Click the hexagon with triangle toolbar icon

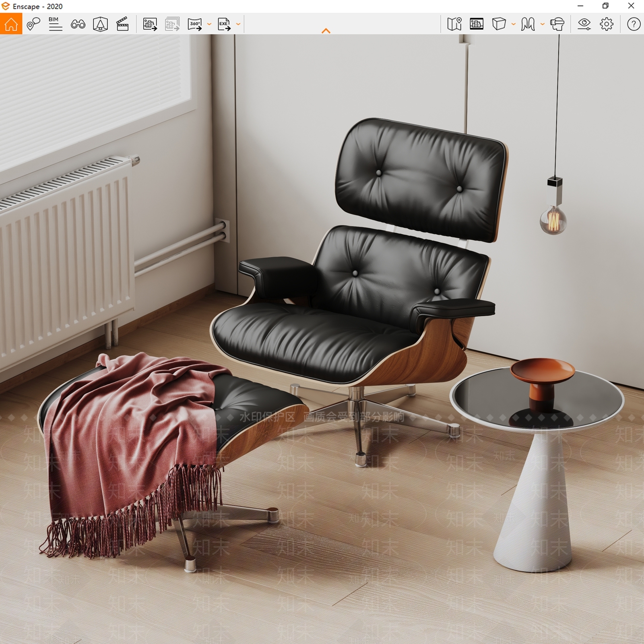pos(100,24)
